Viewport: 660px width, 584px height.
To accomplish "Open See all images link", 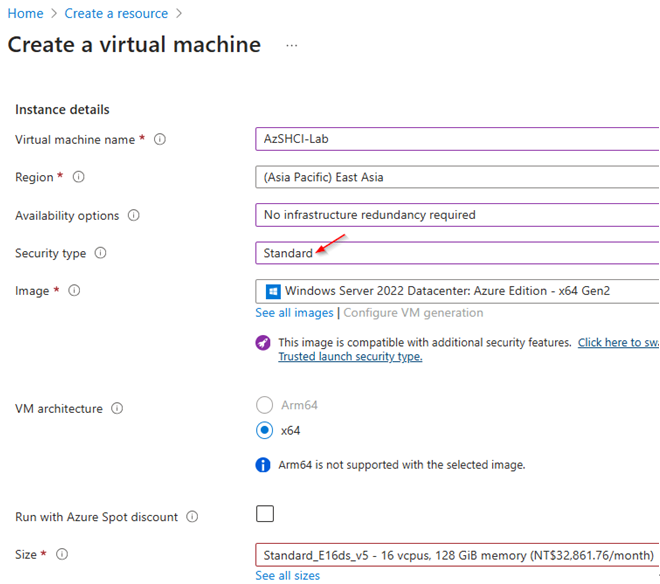I will pos(294,313).
